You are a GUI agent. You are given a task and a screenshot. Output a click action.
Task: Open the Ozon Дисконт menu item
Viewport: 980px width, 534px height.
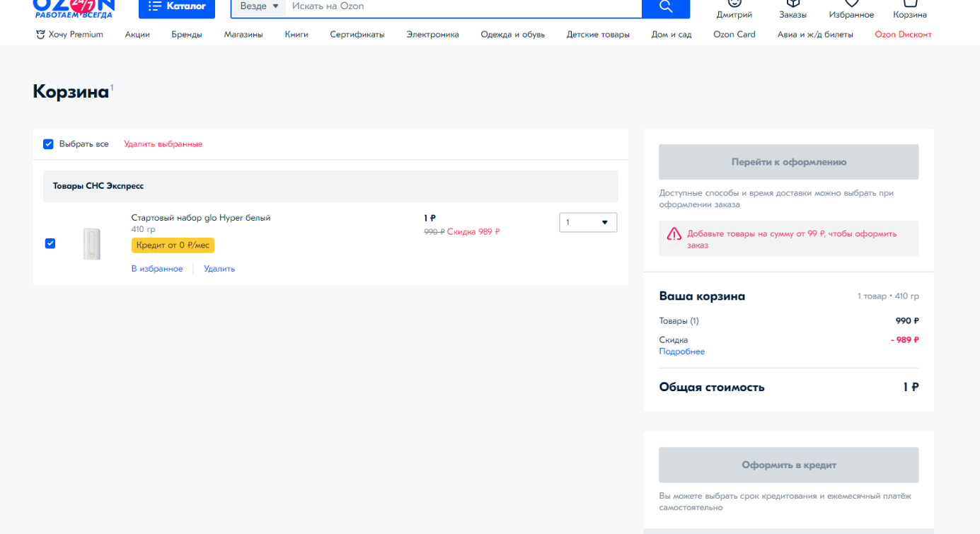[903, 35]
